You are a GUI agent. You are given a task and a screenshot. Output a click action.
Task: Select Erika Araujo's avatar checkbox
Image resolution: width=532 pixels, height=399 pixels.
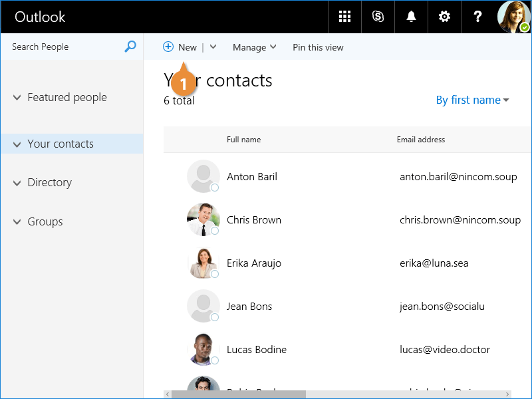coord(215,274)
